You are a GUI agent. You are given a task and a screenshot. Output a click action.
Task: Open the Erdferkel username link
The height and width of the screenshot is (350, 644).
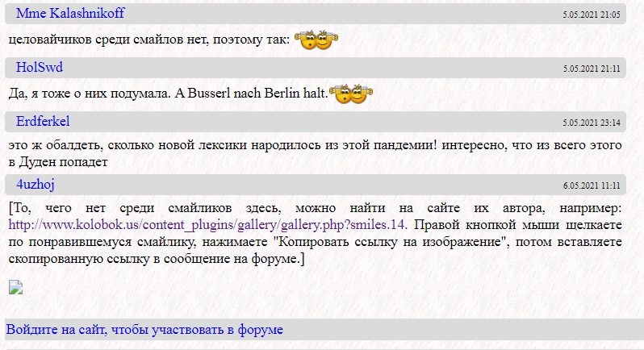pos(43,121)
